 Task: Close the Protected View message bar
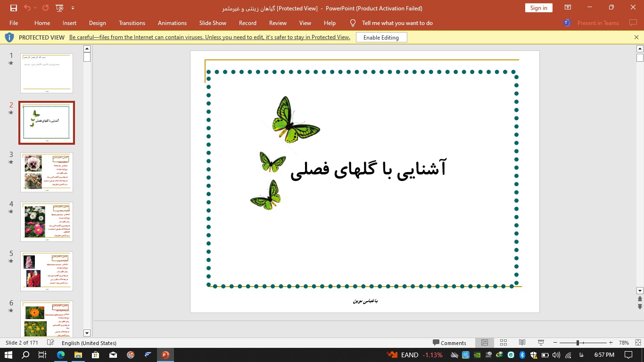point(636,37)
